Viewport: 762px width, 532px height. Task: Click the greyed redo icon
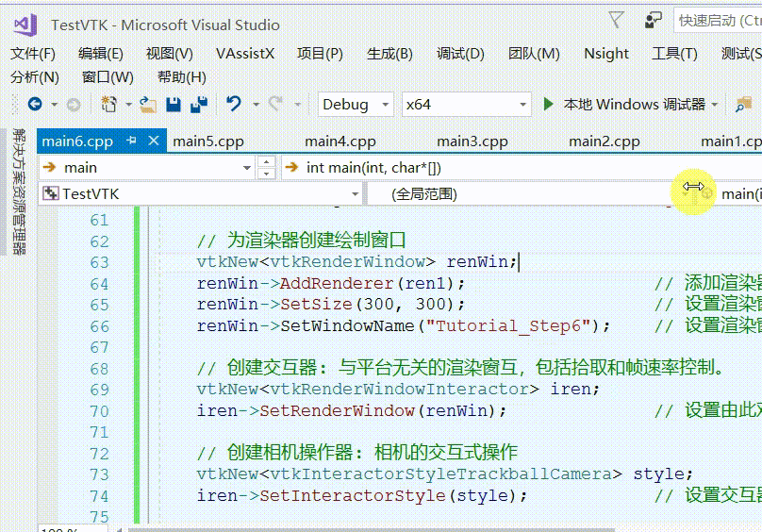pos(275,104)
